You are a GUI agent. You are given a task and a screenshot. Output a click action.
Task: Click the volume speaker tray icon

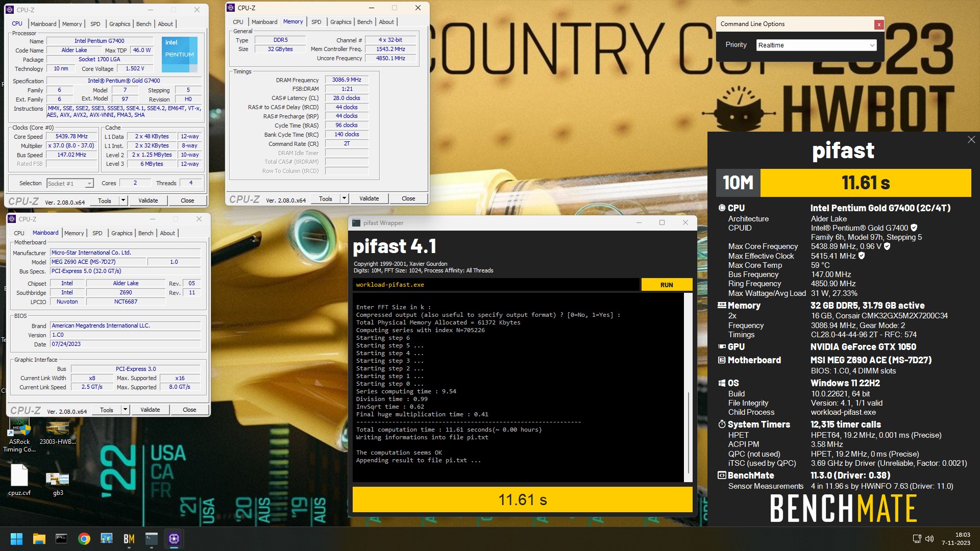coord(929,539)
